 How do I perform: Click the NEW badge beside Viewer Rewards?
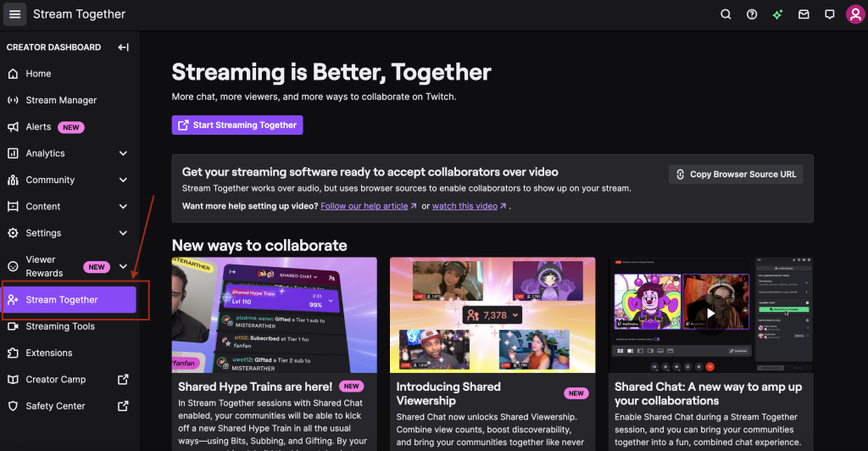pyautogui.click(x=97, y=267)
